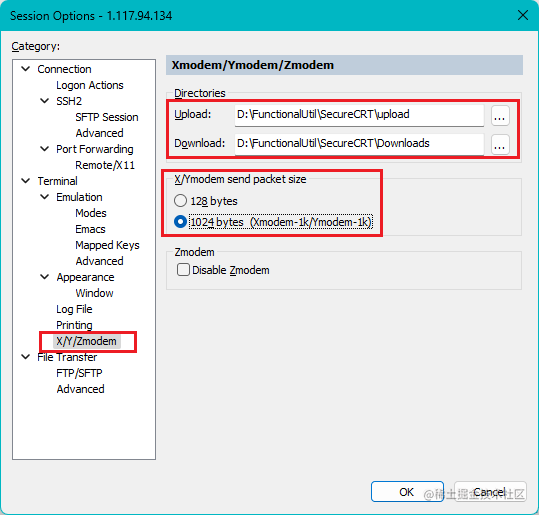Collapse the Terminal category node

pyautogui.click(x=26, y=181)
